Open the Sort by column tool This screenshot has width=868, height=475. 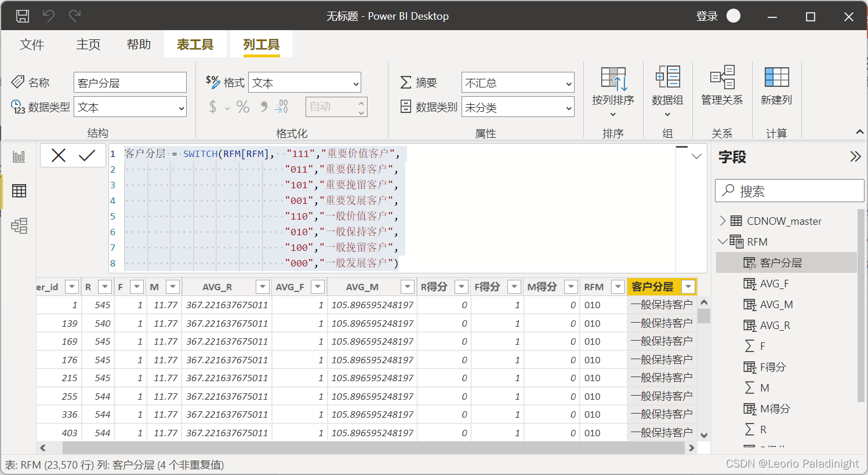pos(613,91)
